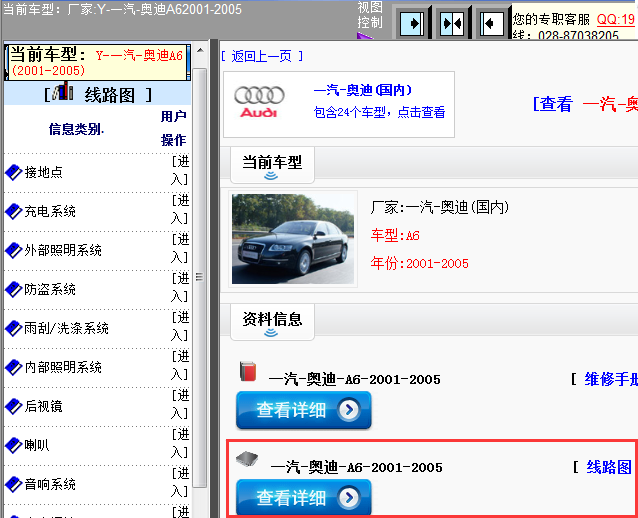Viewport: 638px width, 518px height.
Task: Go back using 返回上一页 link
Action: [262, 56]
